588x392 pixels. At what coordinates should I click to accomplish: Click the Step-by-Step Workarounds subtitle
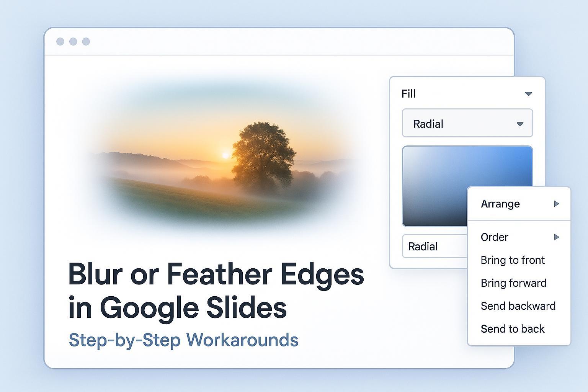tap(183, 340)
